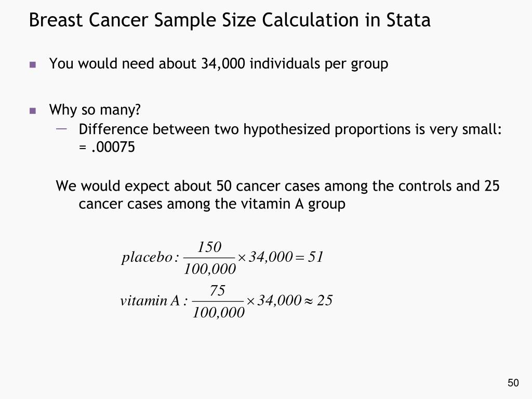Select the purple bullet beside '34,000 individuals'
The width and height of the screenshot is (532, 399).
pyautogui.click(x=33, y=64)
